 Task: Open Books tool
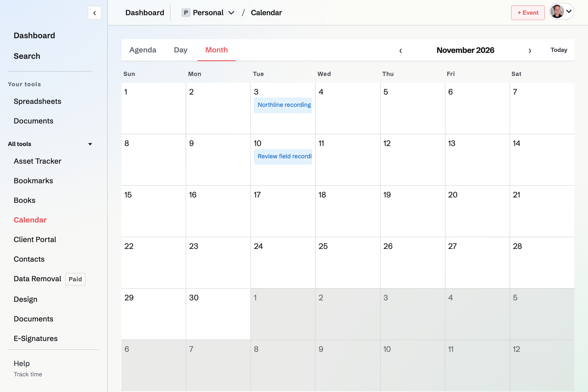tap(24, 200)
